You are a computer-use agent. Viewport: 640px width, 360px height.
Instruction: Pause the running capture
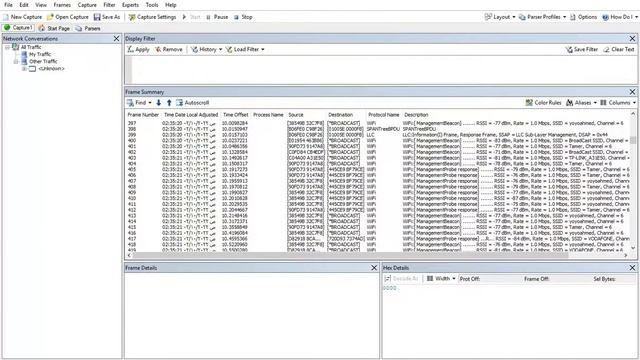217,17
